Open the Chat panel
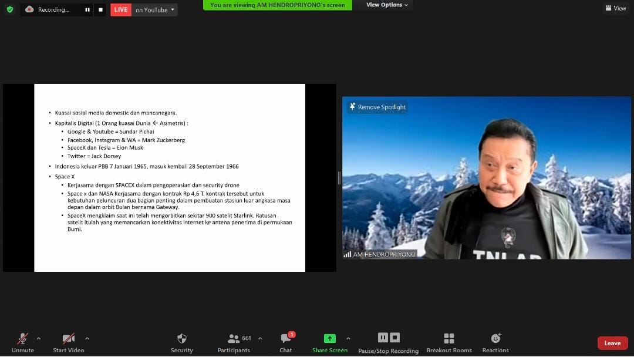This screenshot has width=634, height=364. (286, 342)
